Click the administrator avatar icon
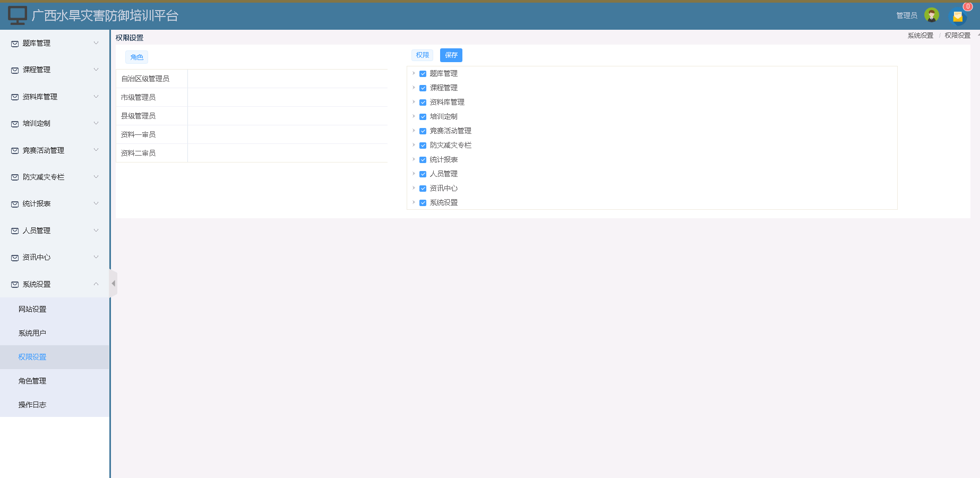This screenshot has width=980, height=478. pos(931,15)
